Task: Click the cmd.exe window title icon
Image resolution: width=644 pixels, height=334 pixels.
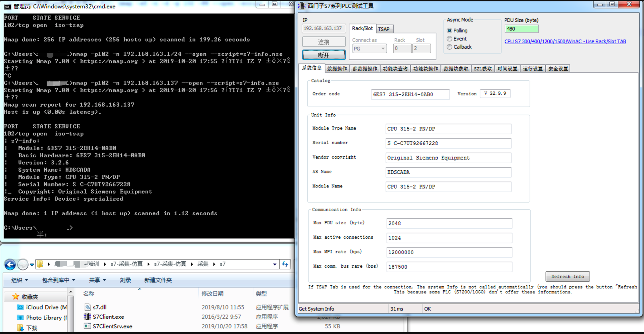Action: pyautogui.click(x=7, y=6)
